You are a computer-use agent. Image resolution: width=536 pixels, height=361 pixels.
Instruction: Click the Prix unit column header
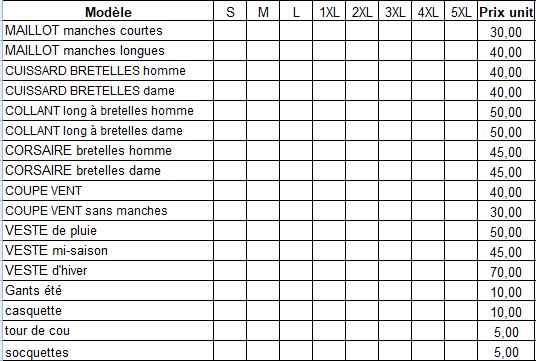click(x=506, y=11)
